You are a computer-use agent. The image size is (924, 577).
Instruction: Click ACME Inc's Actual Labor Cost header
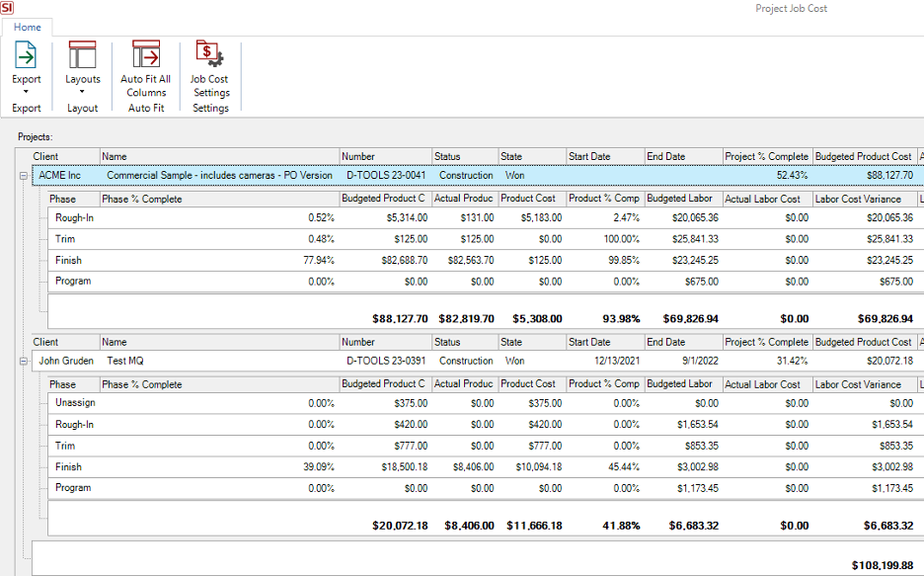click(x=768, y=199)
